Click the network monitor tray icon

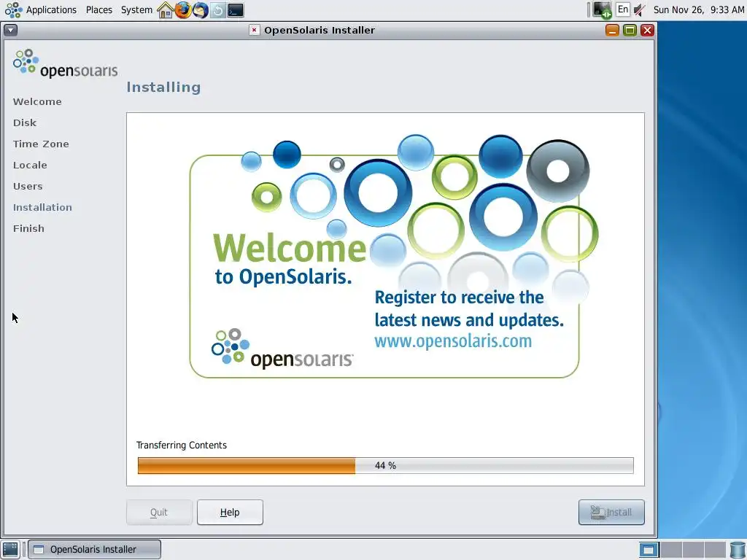pyautogui.click(x=602, y=10)
